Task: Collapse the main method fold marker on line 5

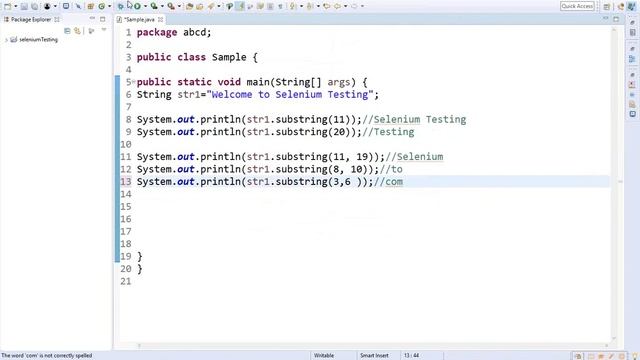Action: click(x=133, y=82)
